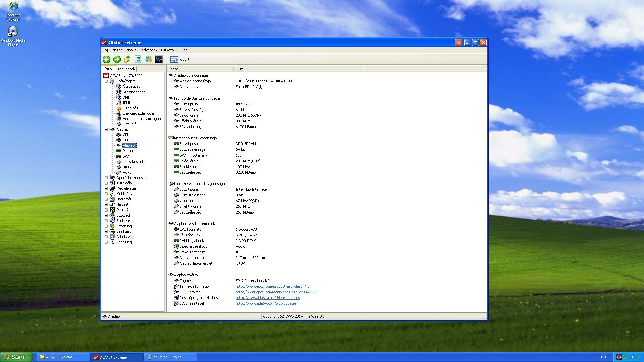This screenshot has width=644, height=362.
Task: Click the green Back arrow toolbar icon
Action: tap(107, 59)
